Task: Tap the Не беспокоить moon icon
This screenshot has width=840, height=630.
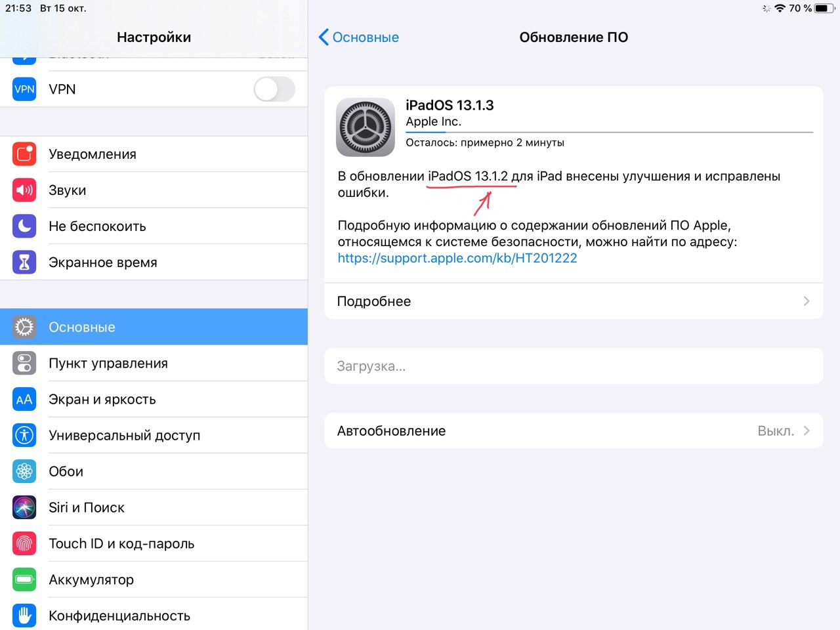Action: tap(24, 226)
